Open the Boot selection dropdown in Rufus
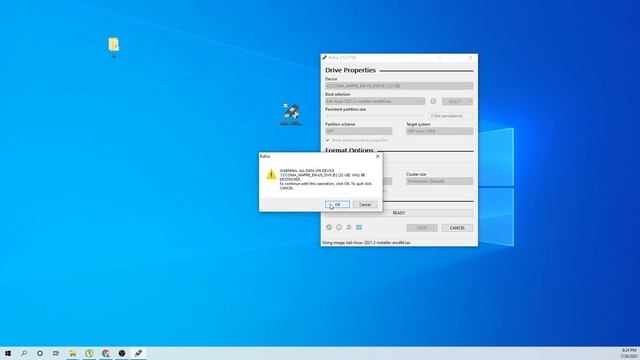640x360 pixels. pyautogui.click(x=375, y=101)
